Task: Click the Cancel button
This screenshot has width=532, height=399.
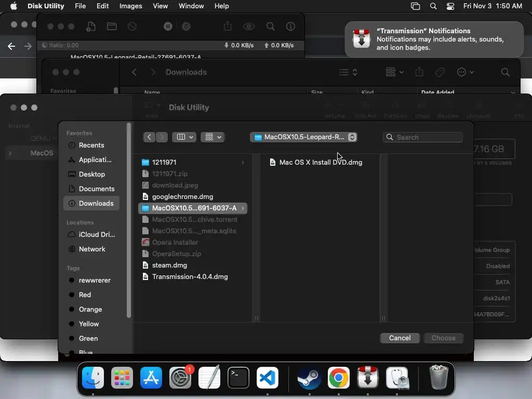Action: pyautogui.click(x=400, y=338)
